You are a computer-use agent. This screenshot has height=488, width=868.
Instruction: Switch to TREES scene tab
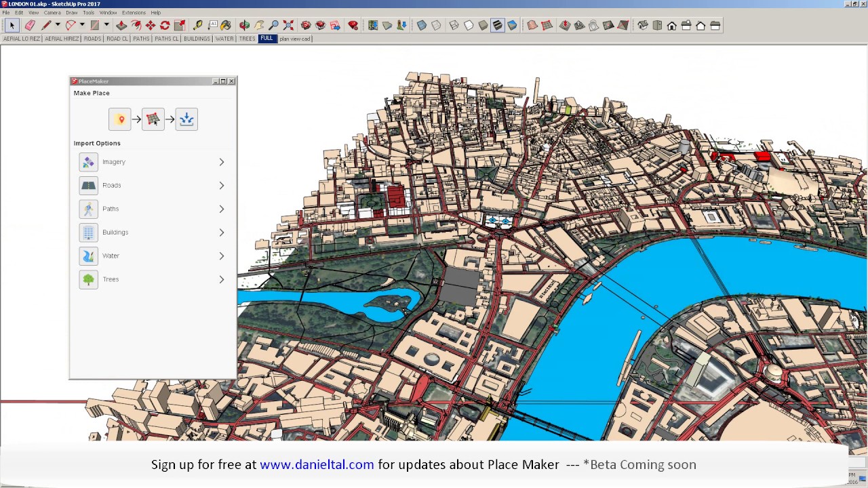tap(248, 39)
